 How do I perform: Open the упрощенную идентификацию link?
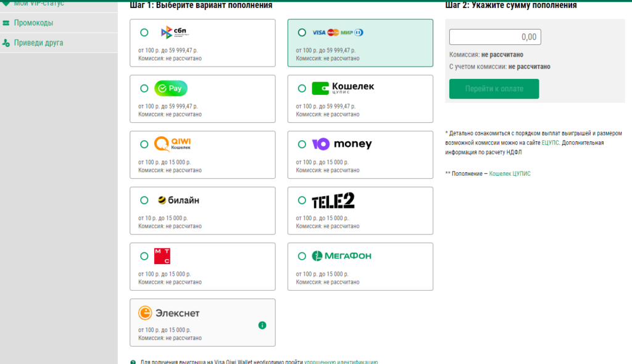tap(341, 362)
